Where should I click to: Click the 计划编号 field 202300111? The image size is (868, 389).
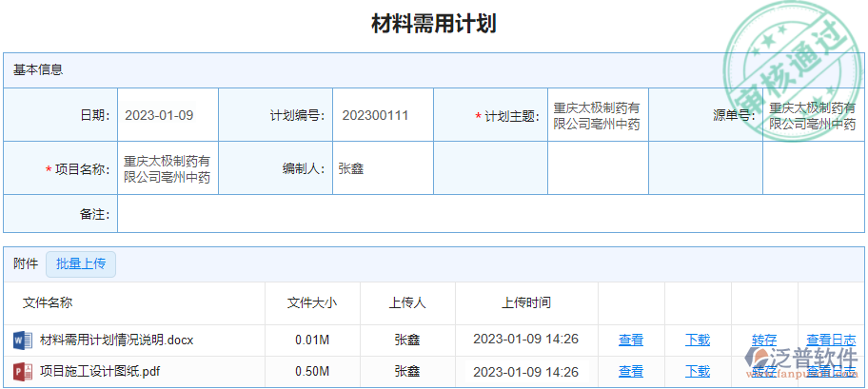point(383,115)
